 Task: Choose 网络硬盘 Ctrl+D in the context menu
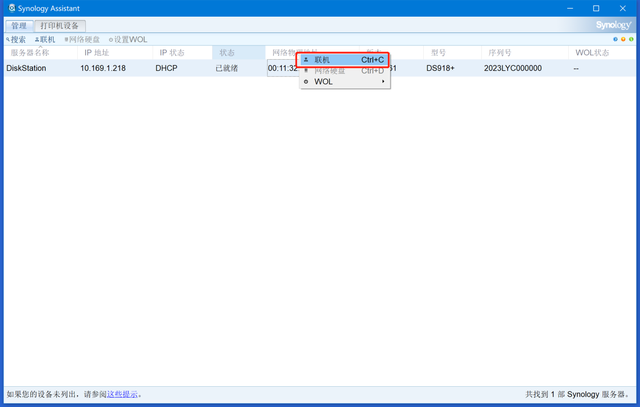pyautogui.click(x=343, y=71)
